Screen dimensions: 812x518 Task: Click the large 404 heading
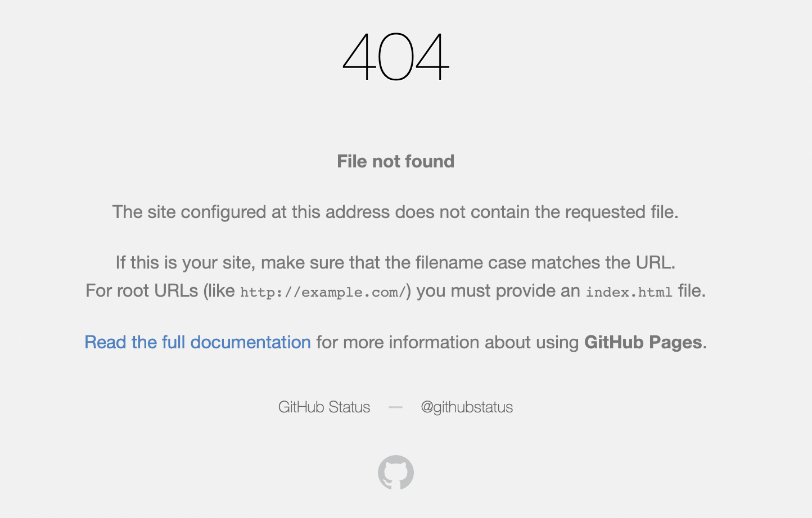click(x=396, y=56)
